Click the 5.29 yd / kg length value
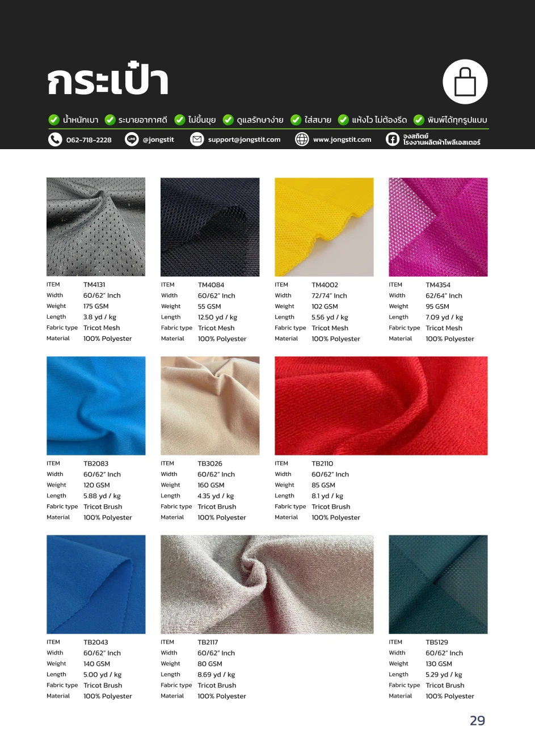The width and height of the screenshot is (535, 756). pyautogui.click(x=444, y=674)
